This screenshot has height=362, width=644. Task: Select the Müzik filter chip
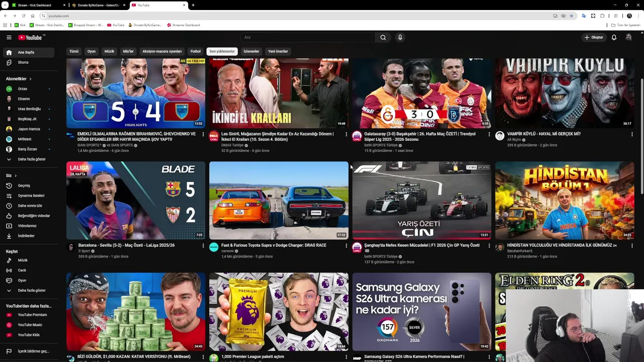[109, 51]
